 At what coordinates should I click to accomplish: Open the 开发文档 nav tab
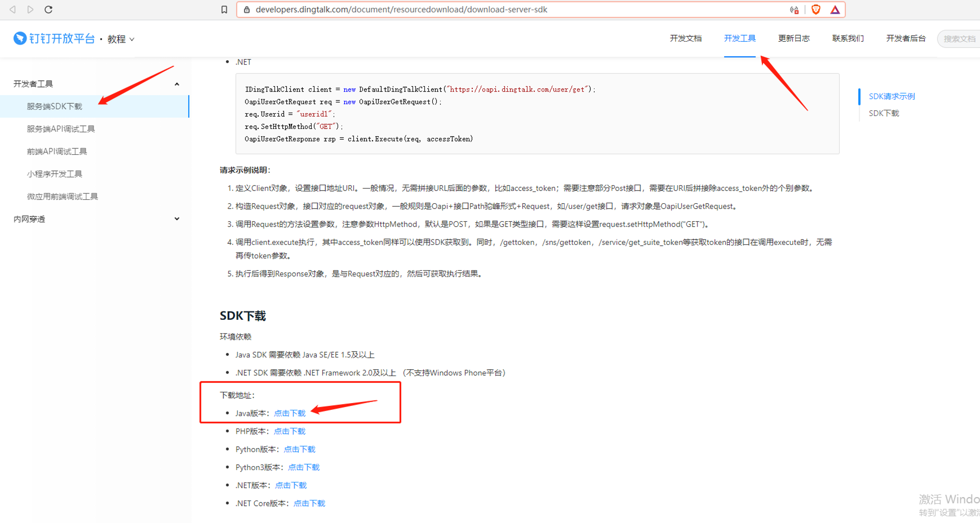(686, 38)
